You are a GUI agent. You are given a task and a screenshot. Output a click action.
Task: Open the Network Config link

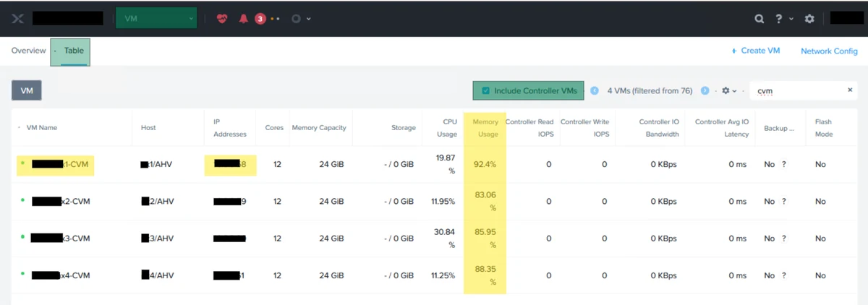coord(829,51)
